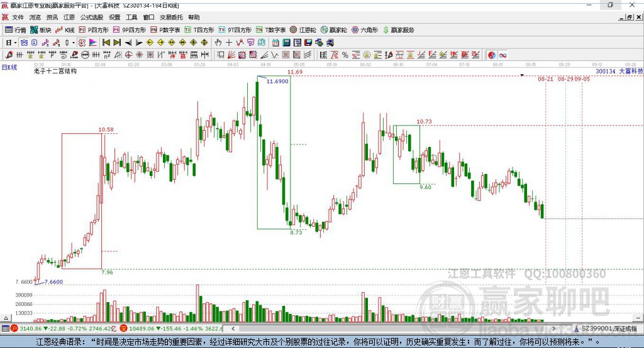Open the 文件 menu

18,17
